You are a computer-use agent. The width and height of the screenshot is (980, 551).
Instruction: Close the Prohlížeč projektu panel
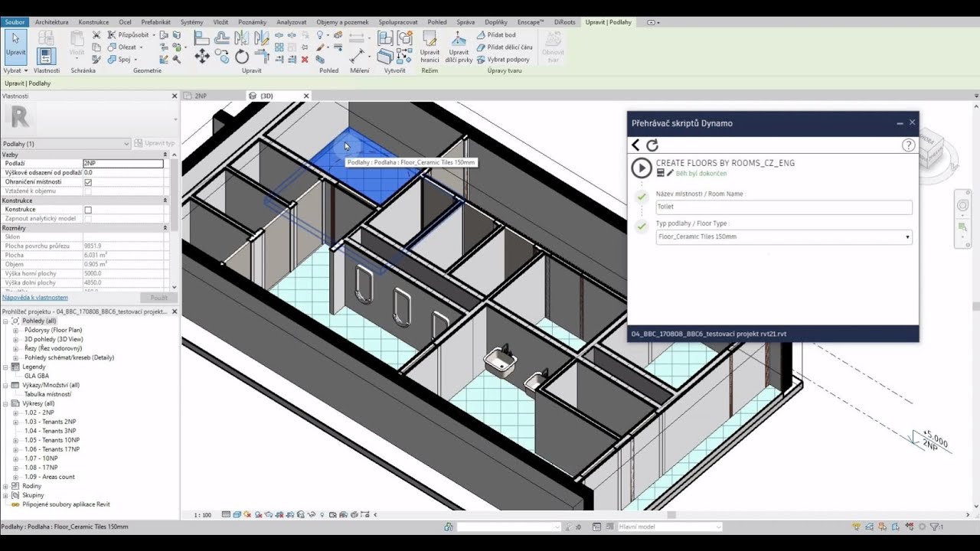[x=175, y=311]
